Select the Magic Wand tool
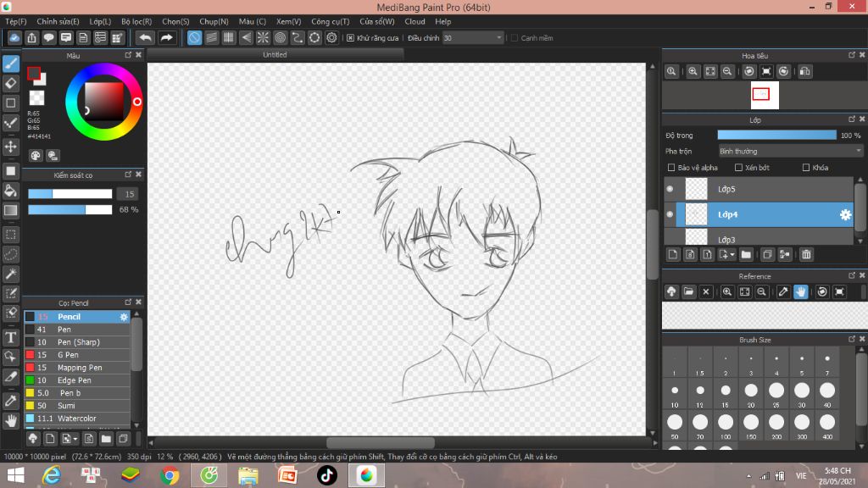Viewport: 868px width, 488px height. point(11,274)
